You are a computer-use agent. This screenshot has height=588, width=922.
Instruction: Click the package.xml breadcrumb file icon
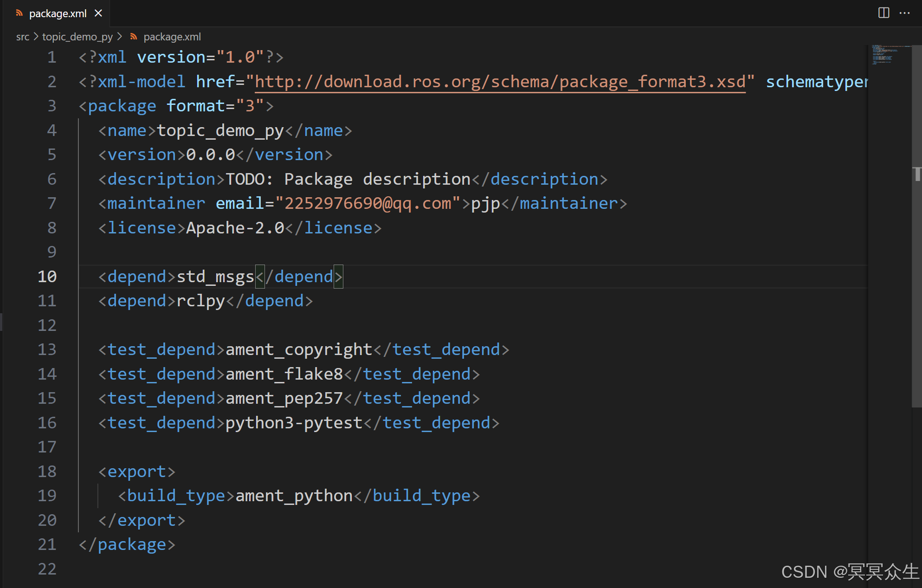[x=134, y=37]
